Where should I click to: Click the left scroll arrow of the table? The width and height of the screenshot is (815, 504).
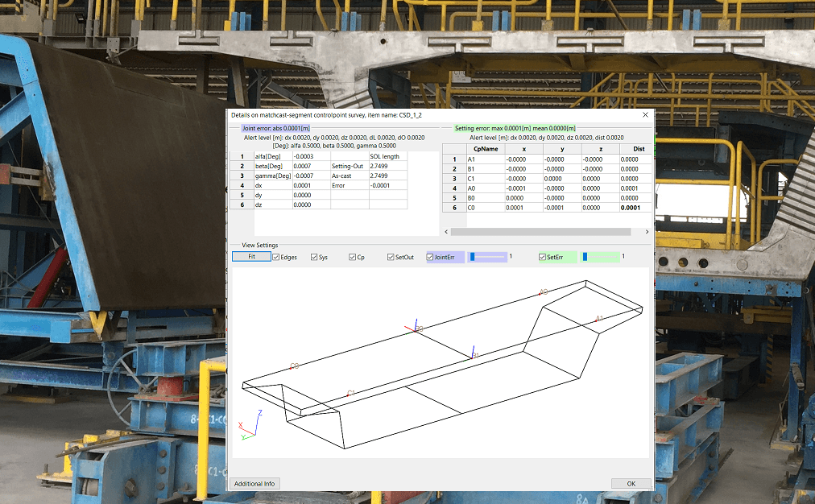446,232
